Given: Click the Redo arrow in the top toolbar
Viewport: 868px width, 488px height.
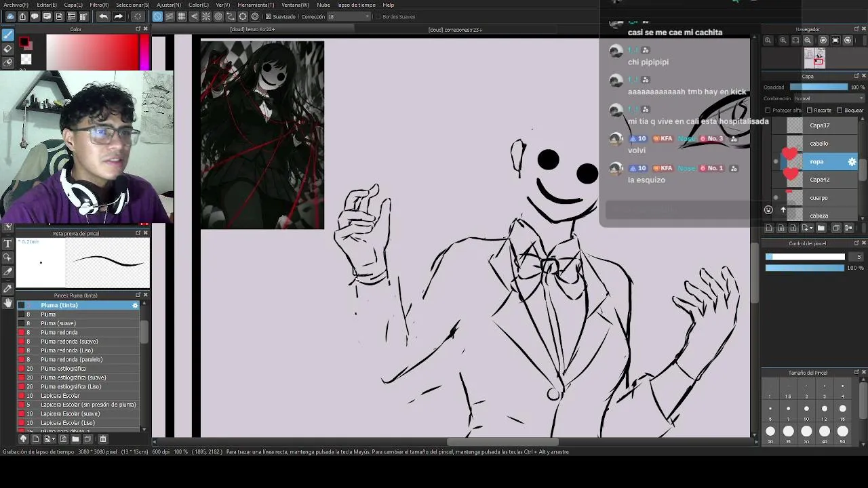Looking at the screenshot, I should tap(118, 16).
